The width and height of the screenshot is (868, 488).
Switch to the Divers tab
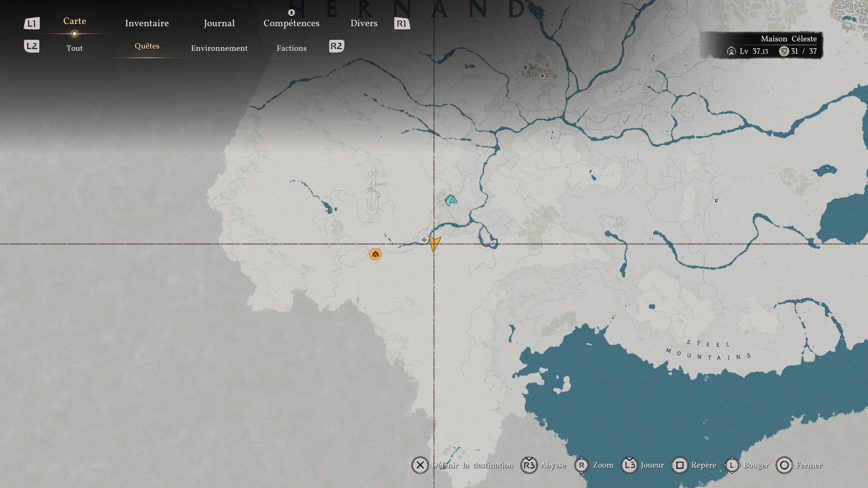pyautogui.click(x=364, y=23)
